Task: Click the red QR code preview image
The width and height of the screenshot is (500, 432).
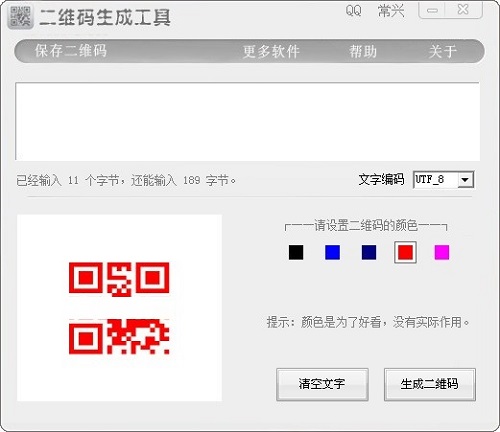Action: (119, 308)
